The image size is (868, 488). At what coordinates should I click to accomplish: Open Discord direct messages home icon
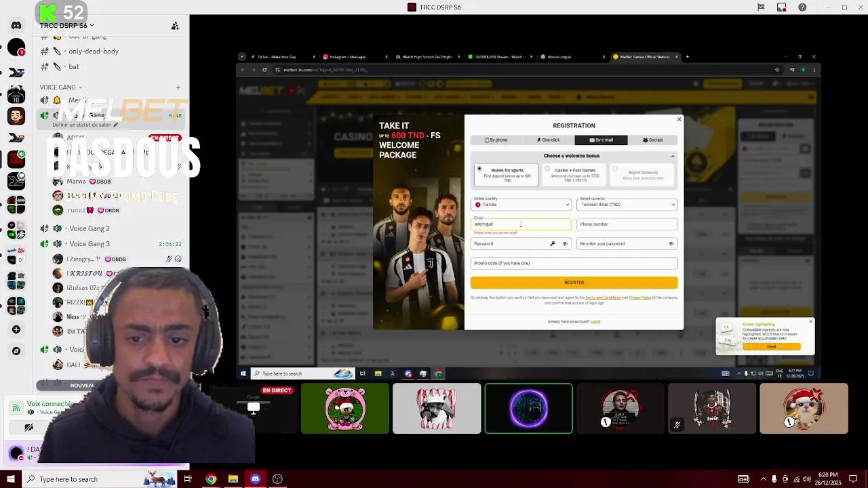(16, 26)
